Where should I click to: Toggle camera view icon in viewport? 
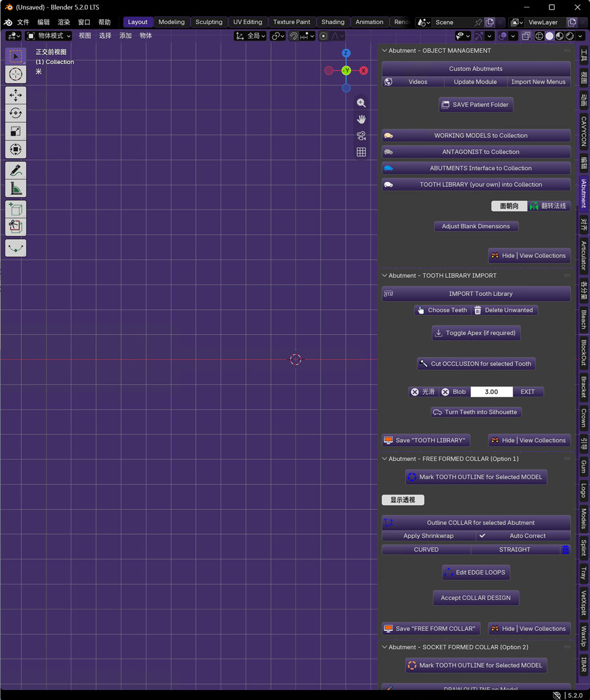coord(361,136)
